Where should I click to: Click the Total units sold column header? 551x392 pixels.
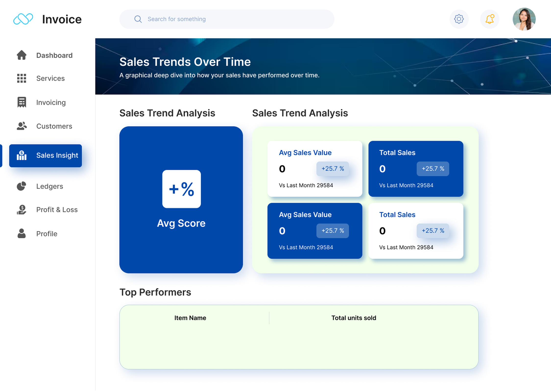tap(354, 318)
